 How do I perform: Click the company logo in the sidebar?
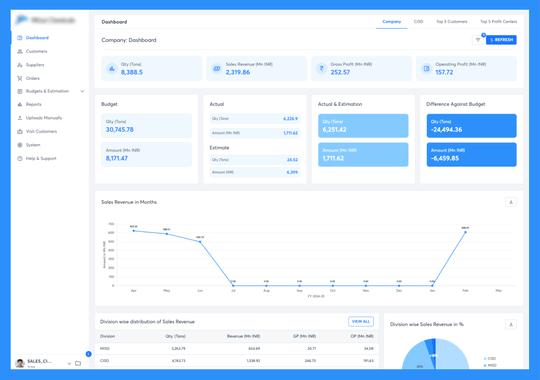[45, 20]
